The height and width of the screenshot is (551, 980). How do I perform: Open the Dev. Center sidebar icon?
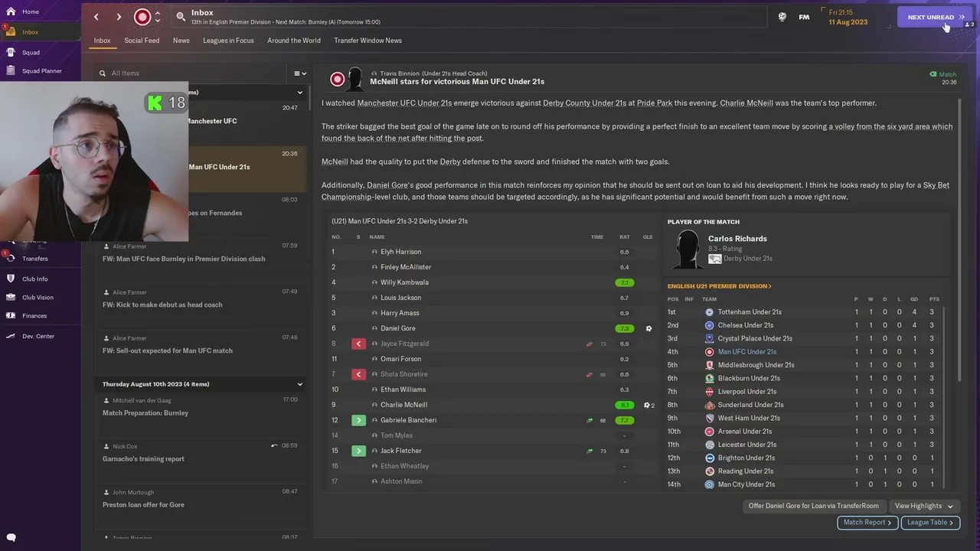click(11, 336)
